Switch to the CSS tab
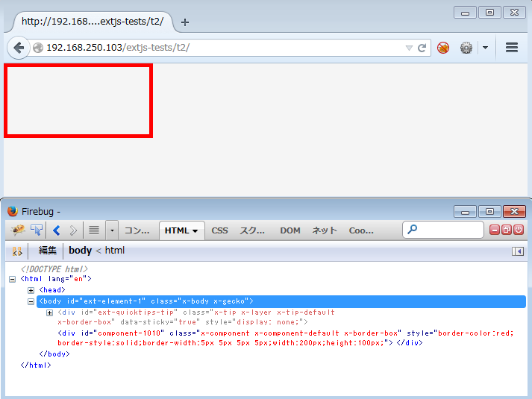 click(219, 230)
